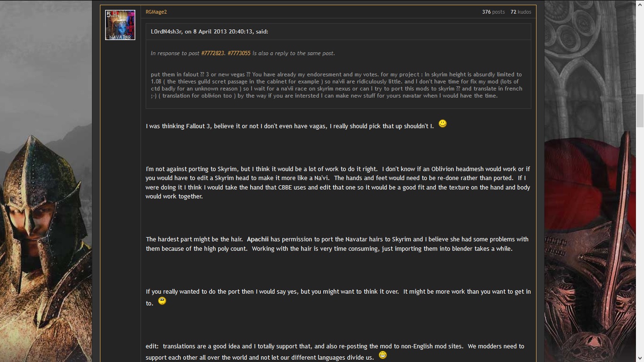
Task: Click the 376 posts count
Action: [493, 12]
